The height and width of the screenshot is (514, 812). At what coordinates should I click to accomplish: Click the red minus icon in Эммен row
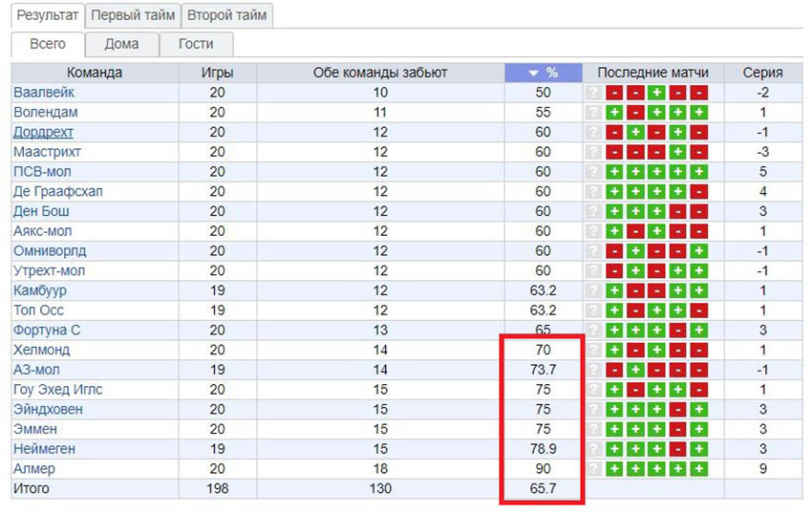[678, 429]
